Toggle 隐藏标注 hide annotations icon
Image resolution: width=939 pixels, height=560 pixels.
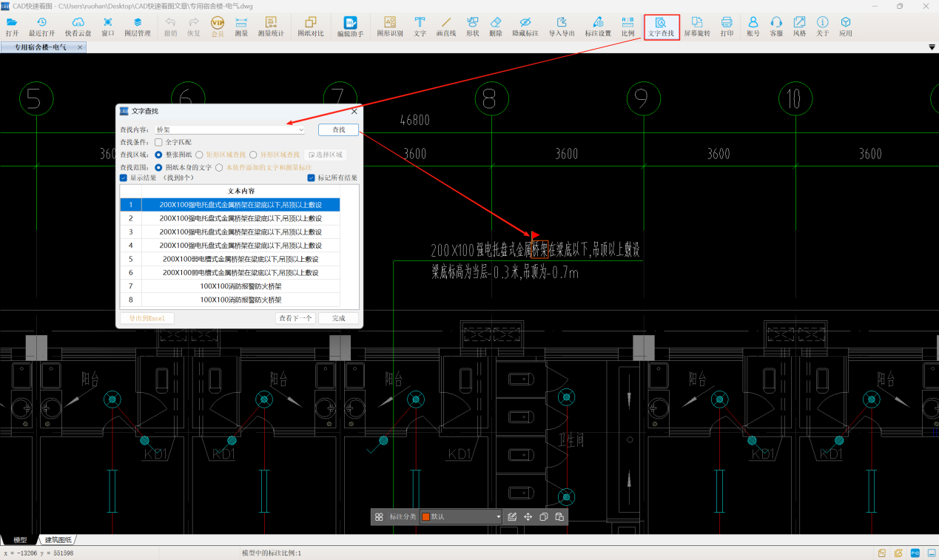525,27
